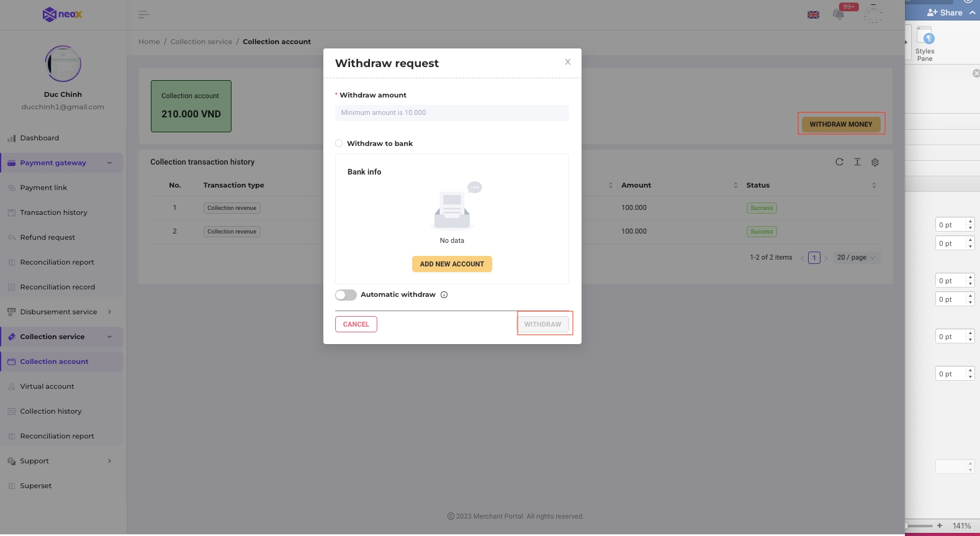Click the column height icon

(857, 162)
